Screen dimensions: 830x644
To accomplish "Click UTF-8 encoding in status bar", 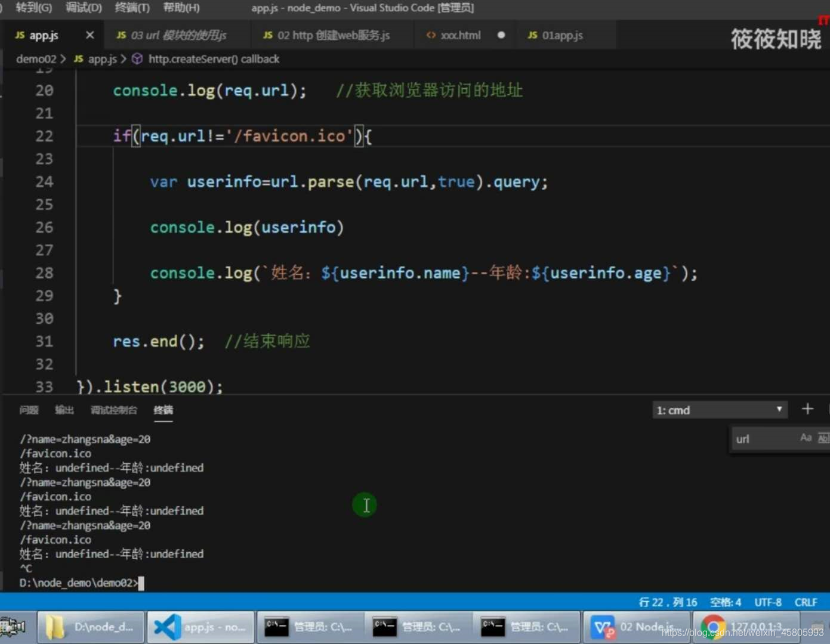I will click(x=768, y=602).
